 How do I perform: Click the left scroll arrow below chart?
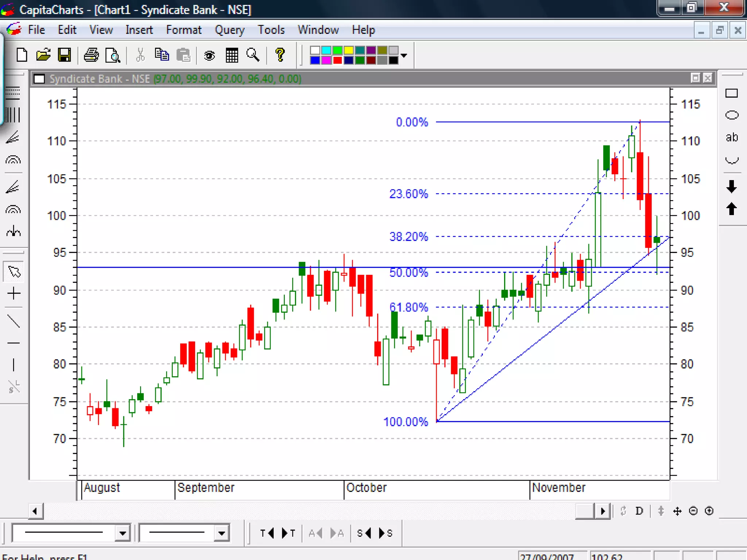pos(35,511)
